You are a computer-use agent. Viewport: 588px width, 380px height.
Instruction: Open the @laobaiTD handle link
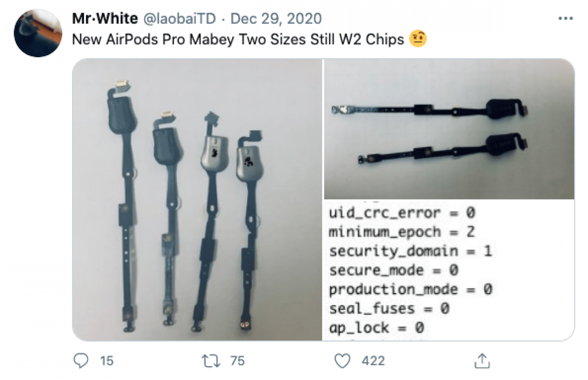click(x=180, y=19)
